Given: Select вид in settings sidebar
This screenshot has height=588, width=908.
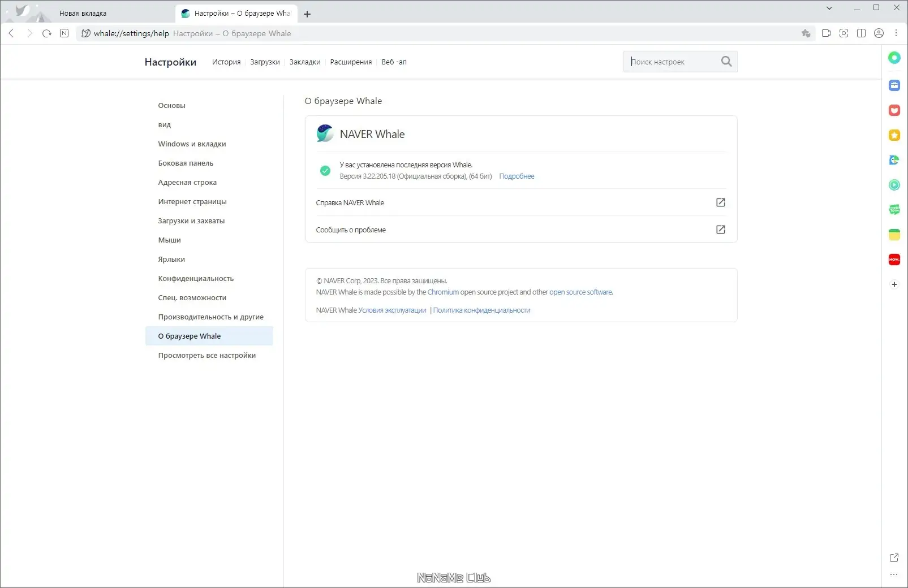Looking at the screenshot, I should [x=209, y=125].
